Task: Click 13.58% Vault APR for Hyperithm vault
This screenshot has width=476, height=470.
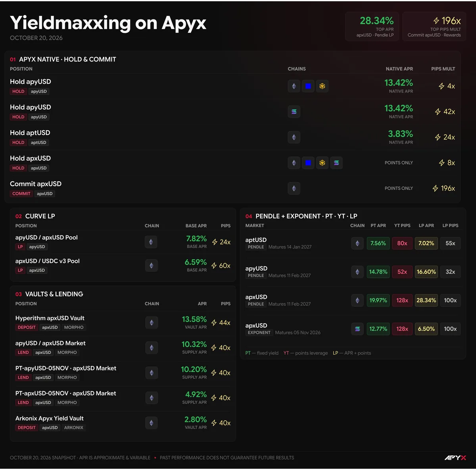Action: 194,320
